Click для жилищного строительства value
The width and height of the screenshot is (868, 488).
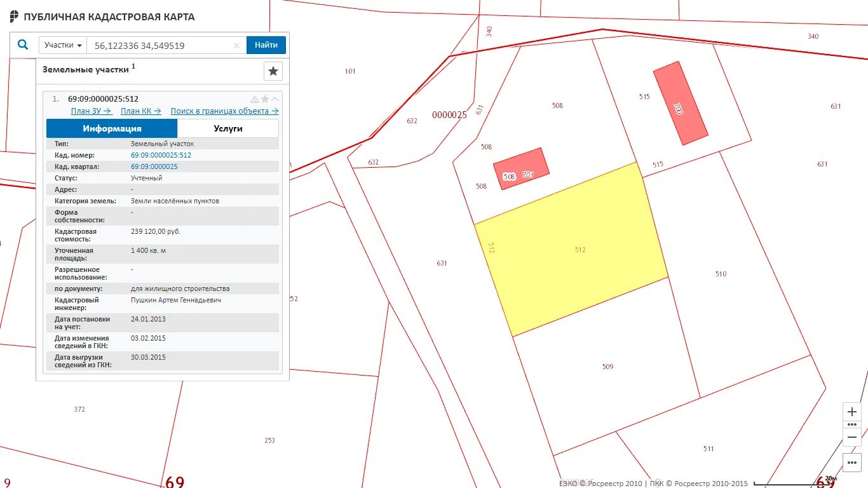click(180, 288)
